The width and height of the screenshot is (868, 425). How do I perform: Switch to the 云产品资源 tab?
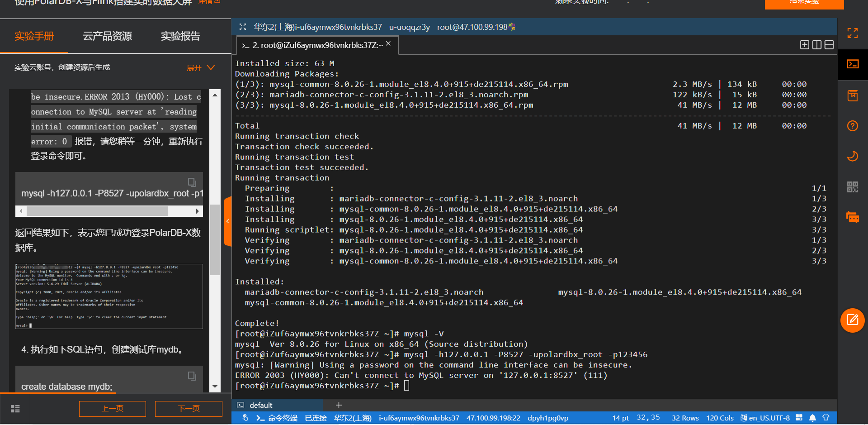107,36
